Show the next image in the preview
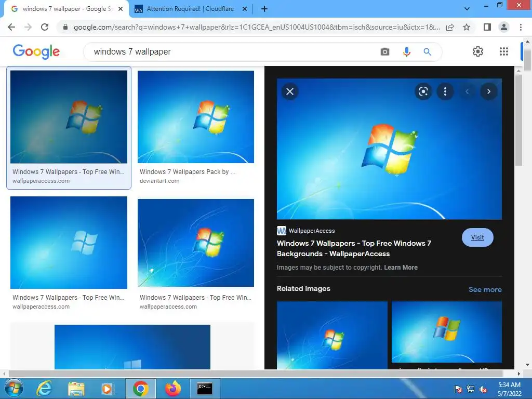The width and height of the screenshot is (532, 399). tap(488, 91)
